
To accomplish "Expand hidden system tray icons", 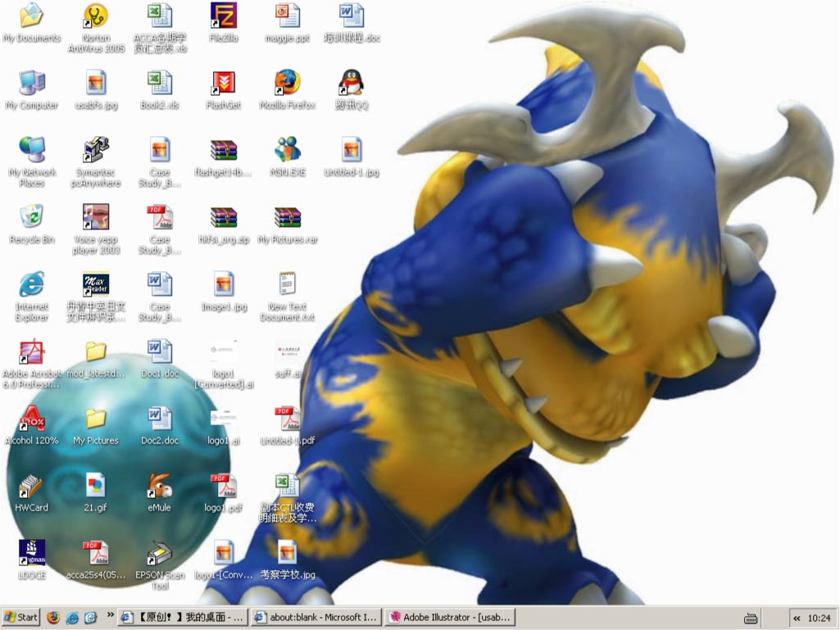I will tap(797, 618).
